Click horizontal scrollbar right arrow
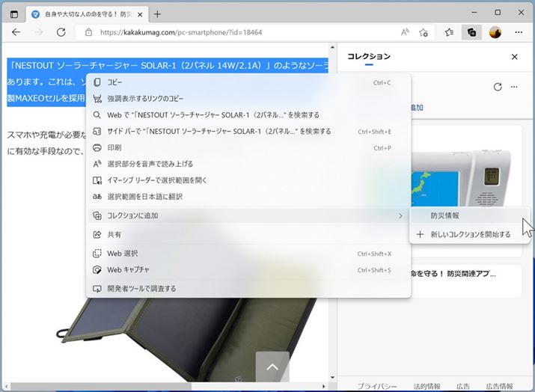Screen dimensions: 535x392 (x=324, y=387)
